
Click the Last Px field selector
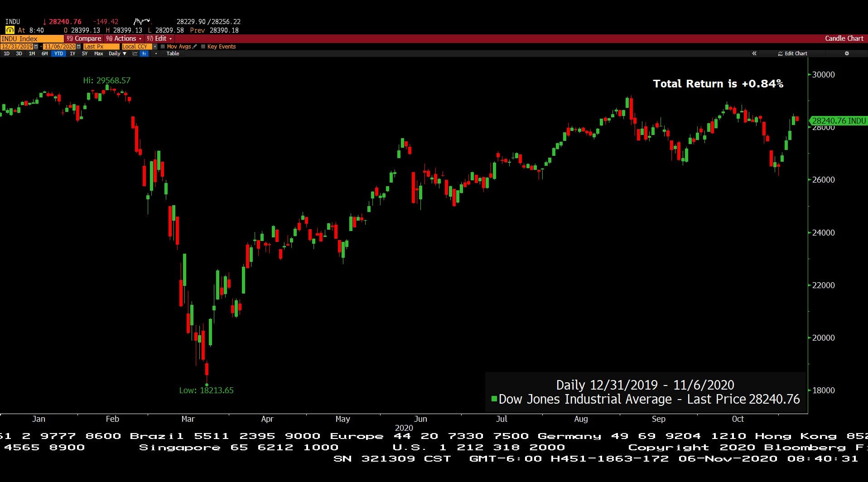(101, 47)
